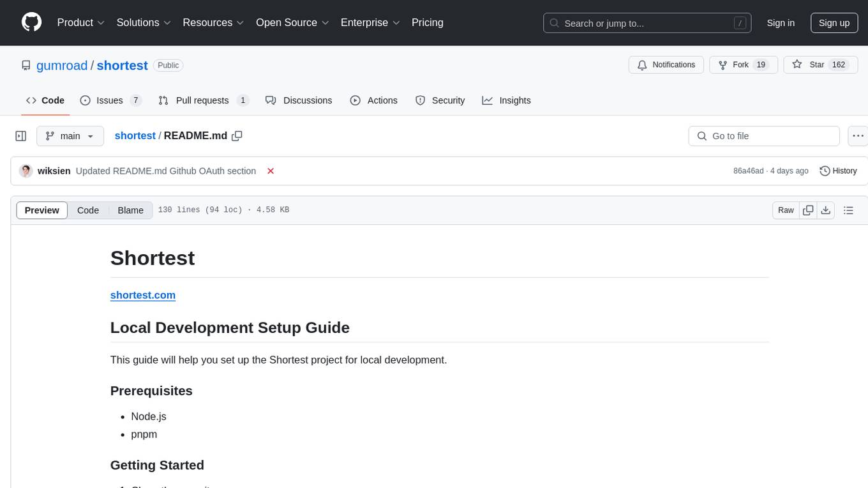868x488 pixels.
Task: Copy the README.md file path
Action: [x=237, y=136]
